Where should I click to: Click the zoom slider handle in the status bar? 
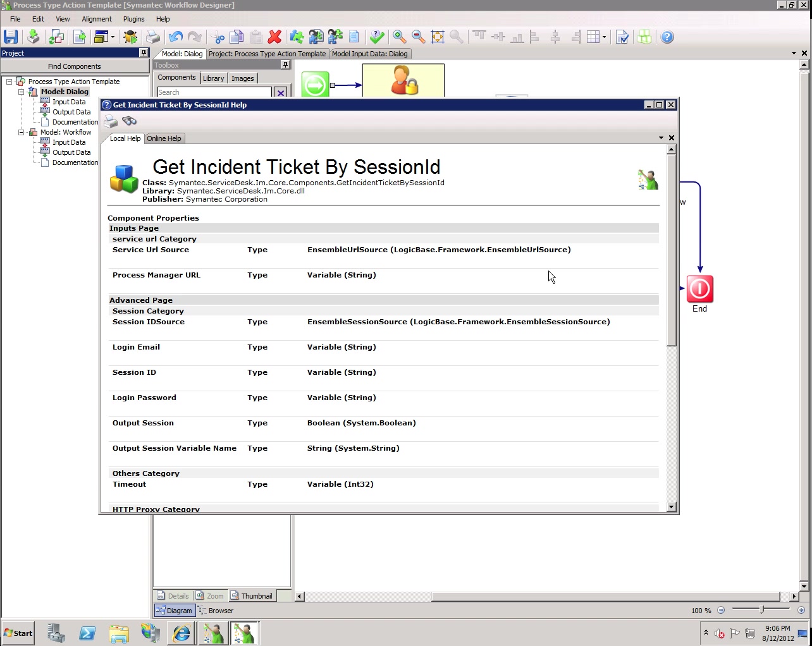tap(762, 609)
